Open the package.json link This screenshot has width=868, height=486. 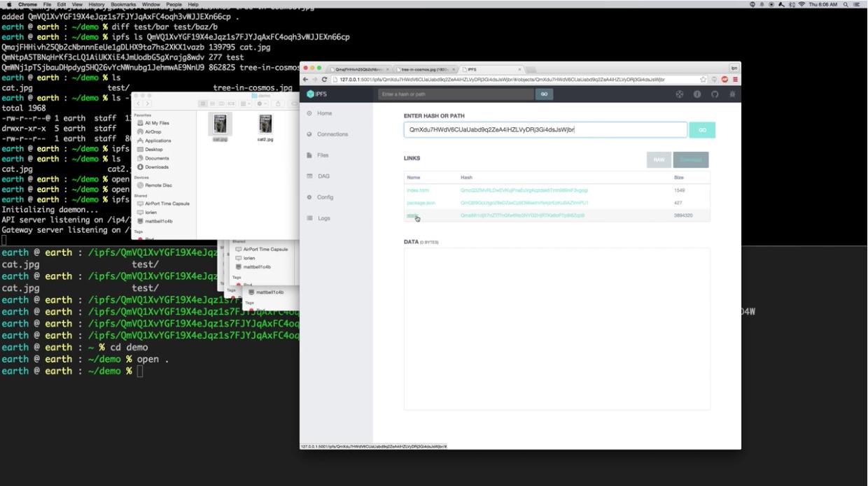[x=421, y=203]
